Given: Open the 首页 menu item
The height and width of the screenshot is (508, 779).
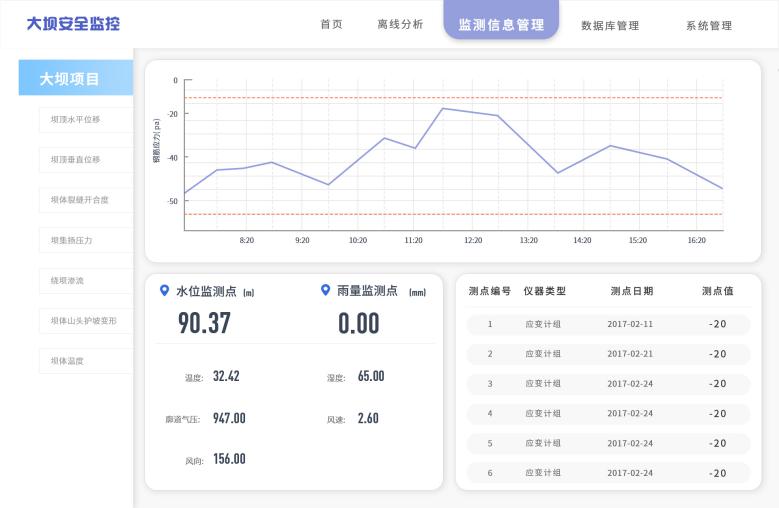Looking at the screenshot, I should click(331, 25).
